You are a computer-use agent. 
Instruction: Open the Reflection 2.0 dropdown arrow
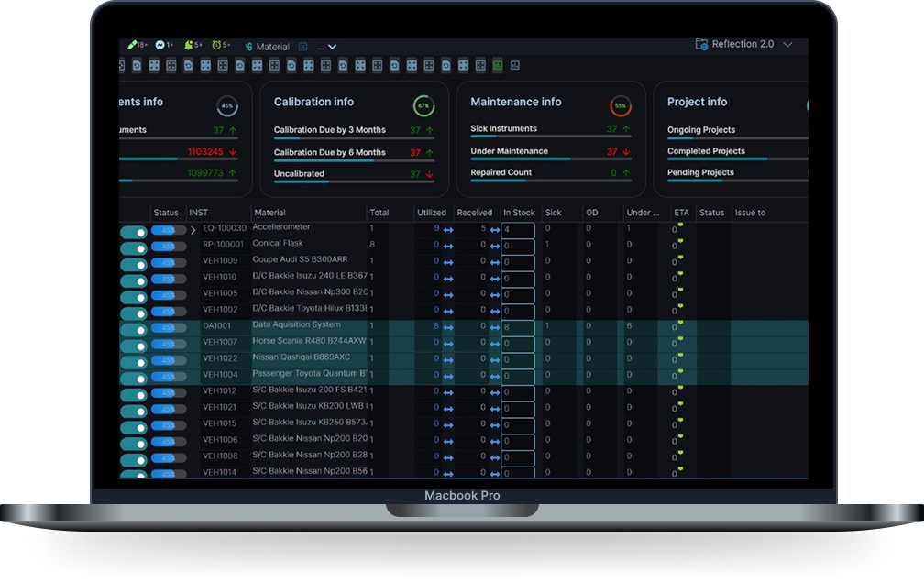pyautogui.click(x=787, y=45)
